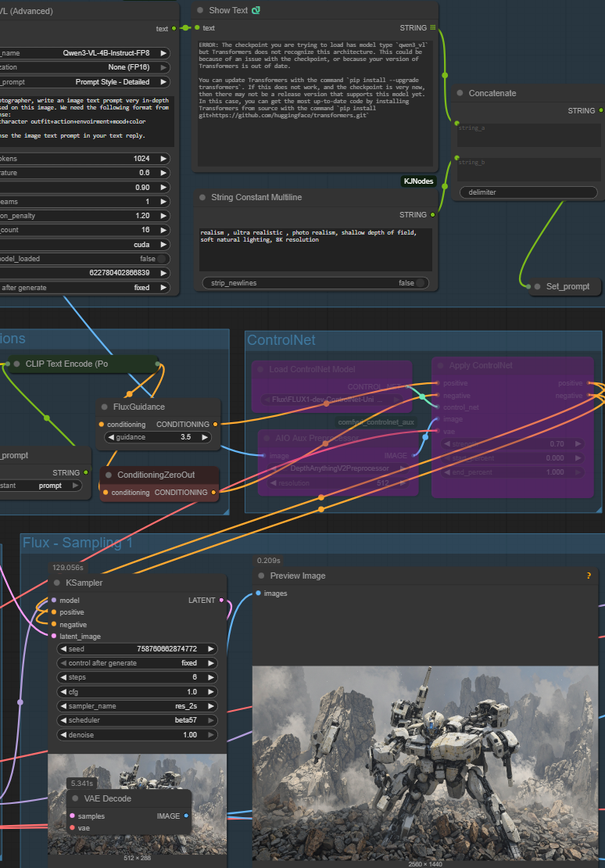
Task: Increase FluxGuidance guidance with right arrow
Action: 205,437
